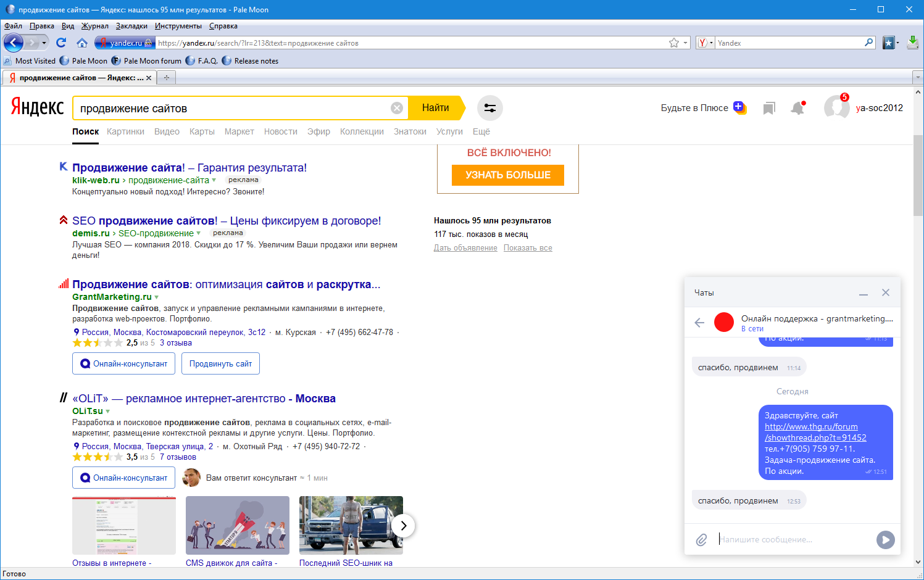Send chat message with arrow button
This screenshot has width=924, height=580.
coord(885,540)
